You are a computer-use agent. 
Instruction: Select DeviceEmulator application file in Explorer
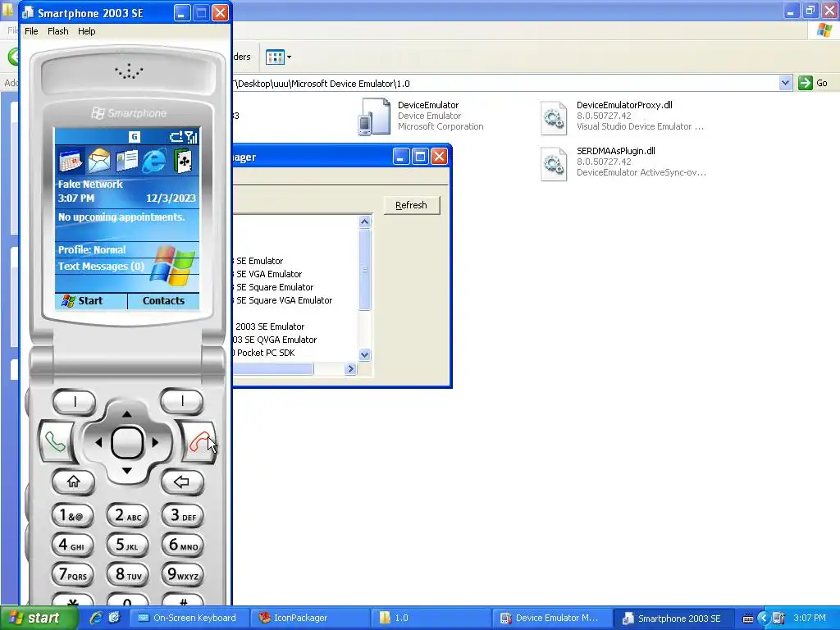(x=421, y=116)
